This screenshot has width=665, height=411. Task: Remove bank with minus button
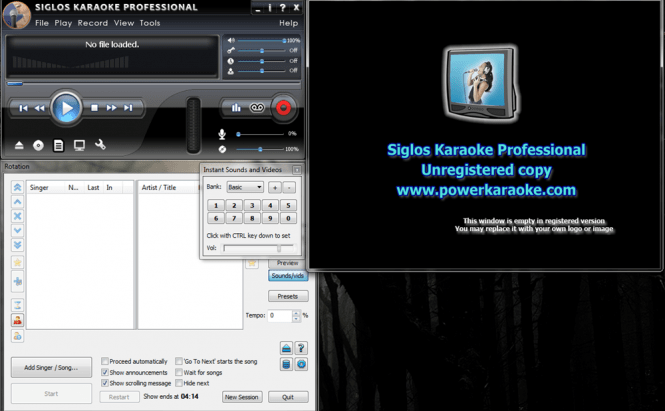click(289, 187)
